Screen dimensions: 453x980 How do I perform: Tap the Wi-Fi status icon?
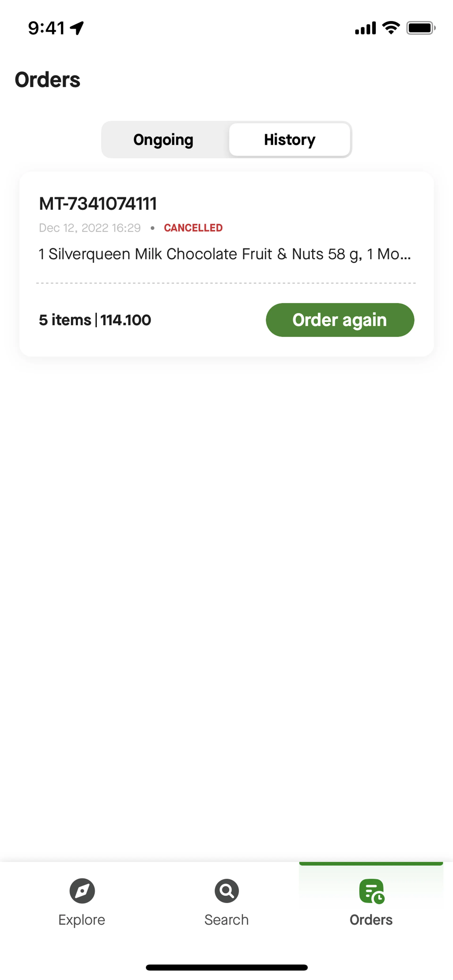[391, 28]
